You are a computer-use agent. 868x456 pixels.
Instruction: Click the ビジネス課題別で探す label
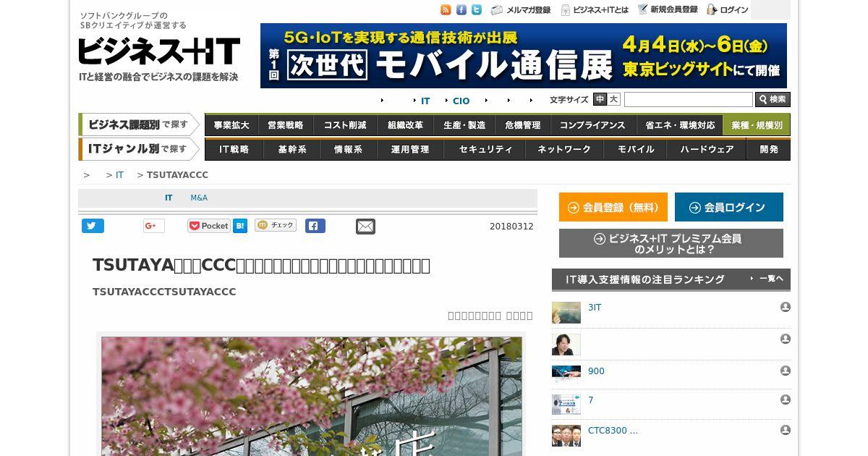point(139,124)
